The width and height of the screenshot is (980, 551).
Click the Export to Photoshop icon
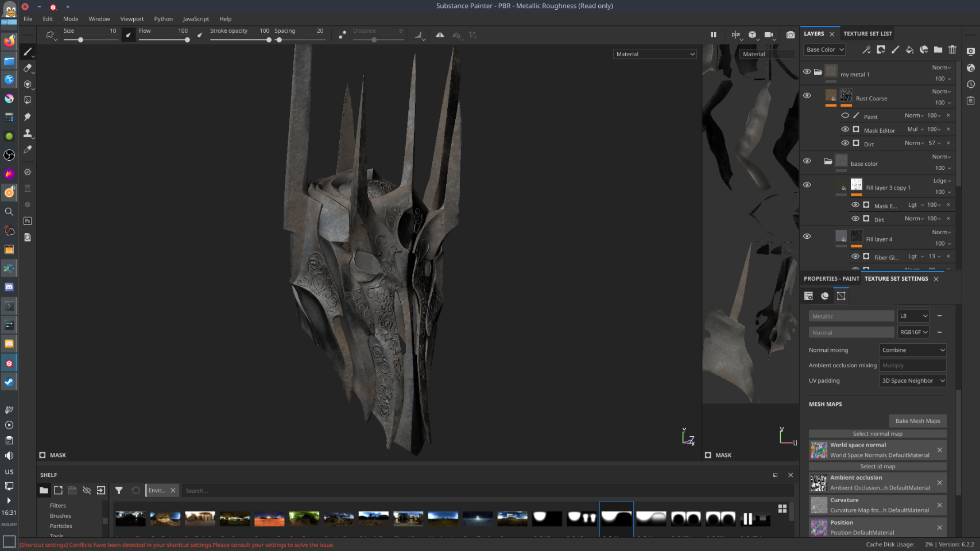28,221
